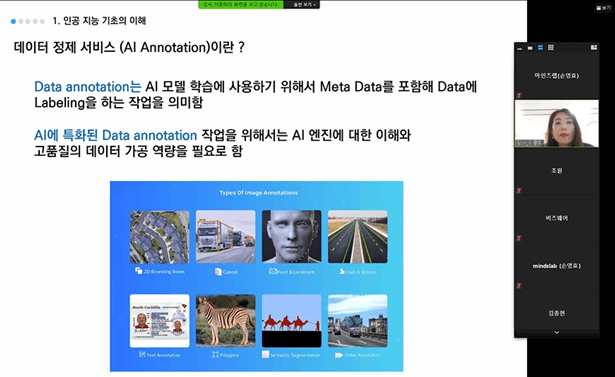Select the 마인즈랩(손영효) participant tile
Image resolution: width=615 pixels, height=377 pixels.
(557, 75)
